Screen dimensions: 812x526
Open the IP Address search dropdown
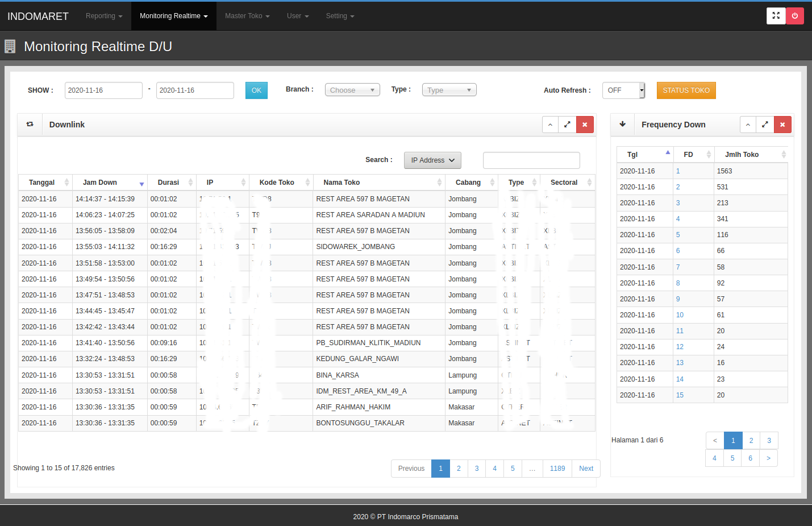point(432,160)
